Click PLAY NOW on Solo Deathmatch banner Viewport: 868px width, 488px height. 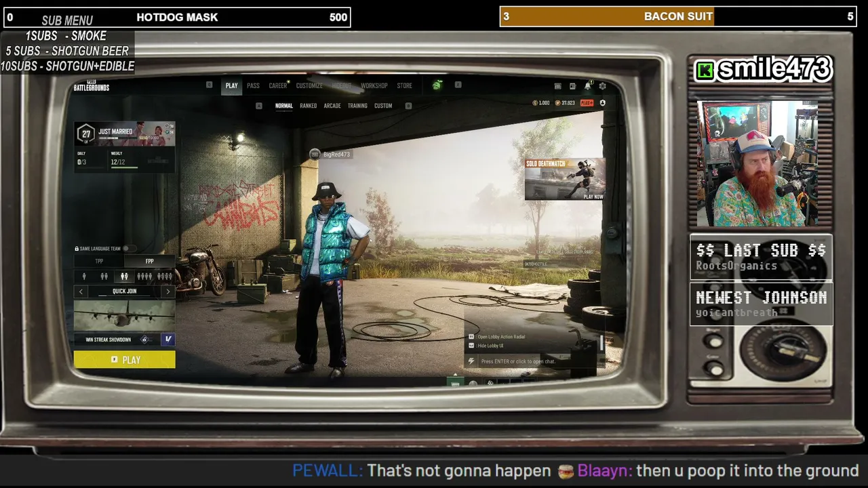point(593,197)
